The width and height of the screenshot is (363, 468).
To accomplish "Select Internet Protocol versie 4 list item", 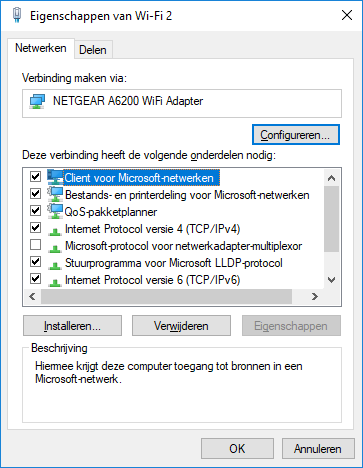I will [152, 229].
